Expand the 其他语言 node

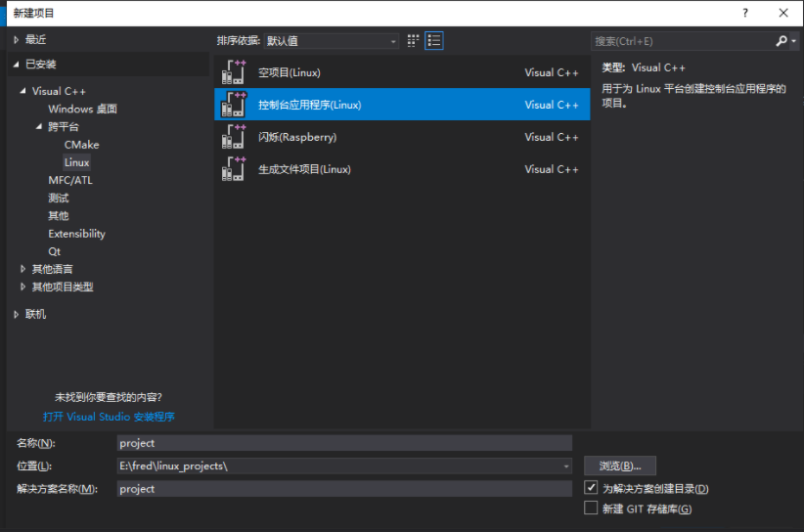click(22, 269)
